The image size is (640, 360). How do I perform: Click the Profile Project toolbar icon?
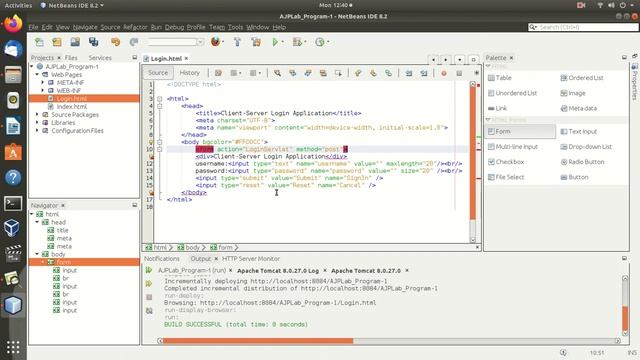click(x=320, y=42)
